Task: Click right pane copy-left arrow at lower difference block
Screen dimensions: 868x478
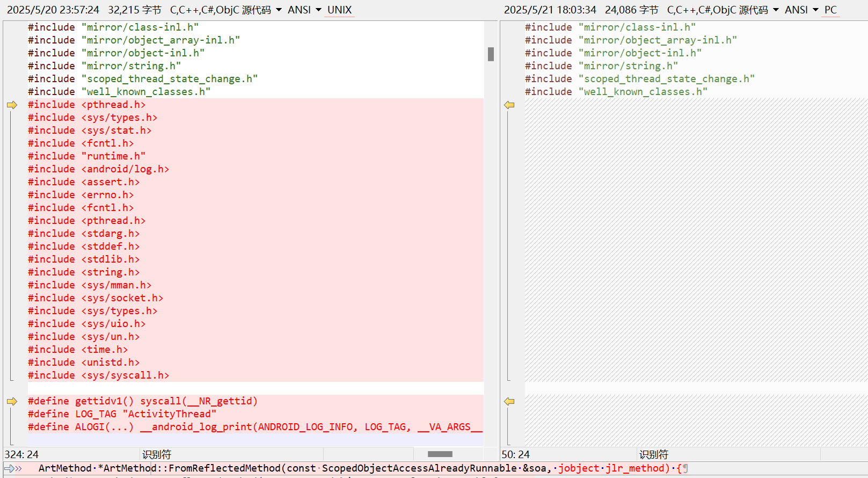Action: tap(509, 401)
